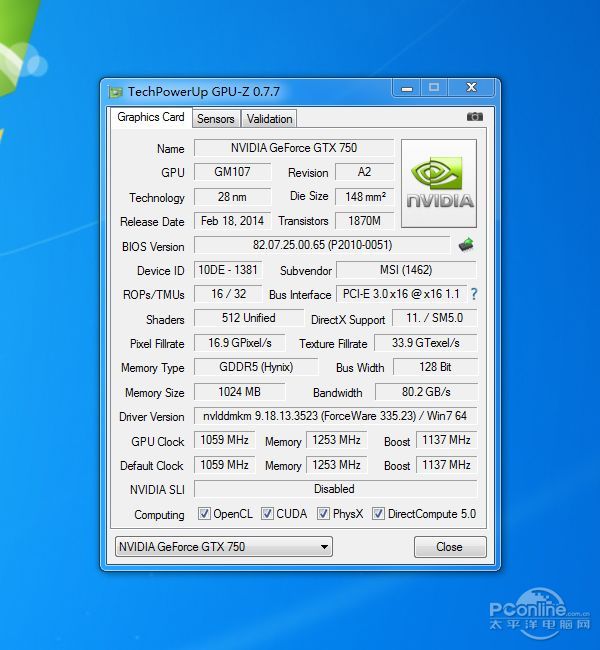Toggle the PhysX checkbox
Screen dimensions: 600x650
pos(323,514)
